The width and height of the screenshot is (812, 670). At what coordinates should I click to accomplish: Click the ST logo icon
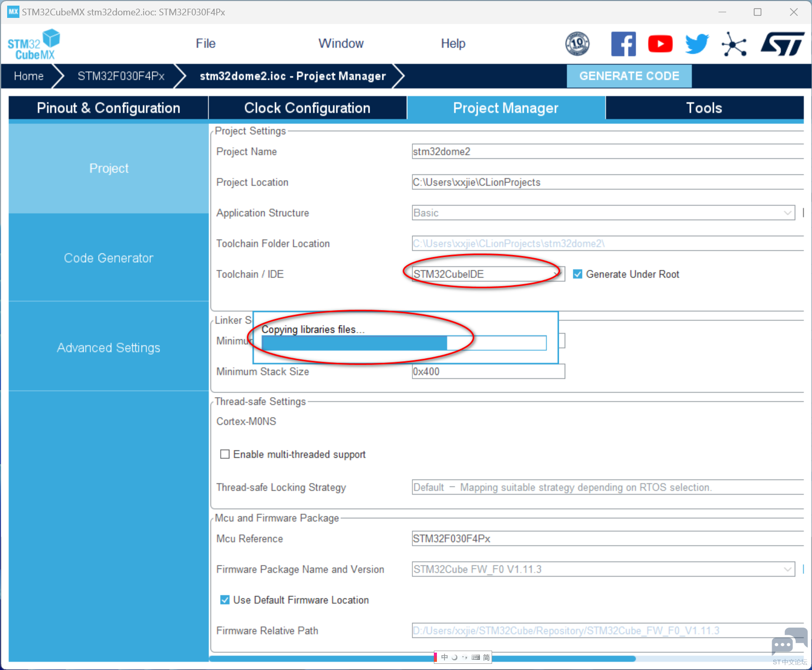click(782, 44)
